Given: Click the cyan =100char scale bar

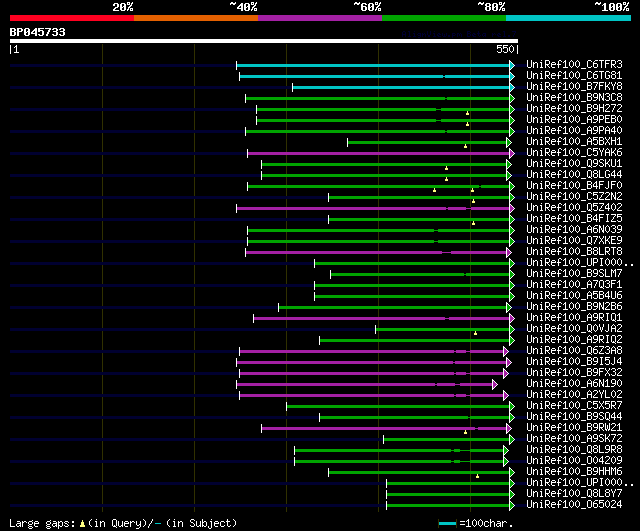Looking at the screenshot, I should 447,524.
